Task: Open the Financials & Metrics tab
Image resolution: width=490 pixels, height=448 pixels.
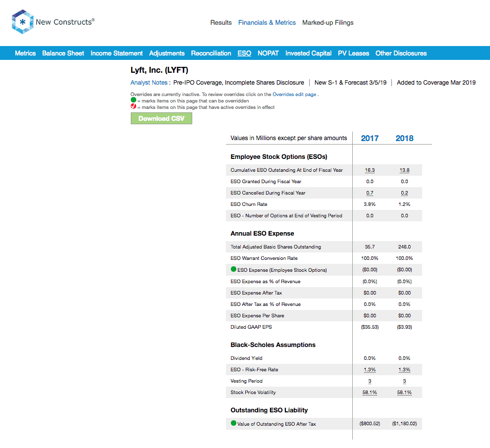Action: coord(267,22)
